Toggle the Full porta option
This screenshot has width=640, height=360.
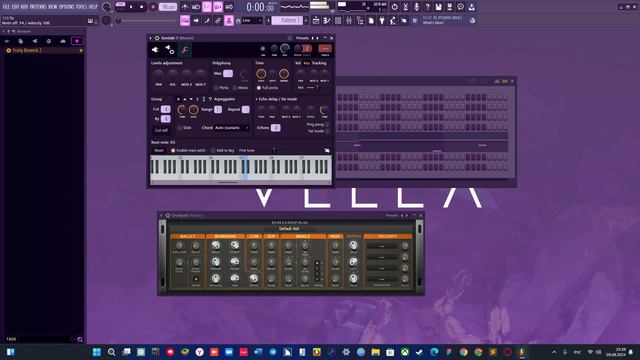[x=267, y=88]
